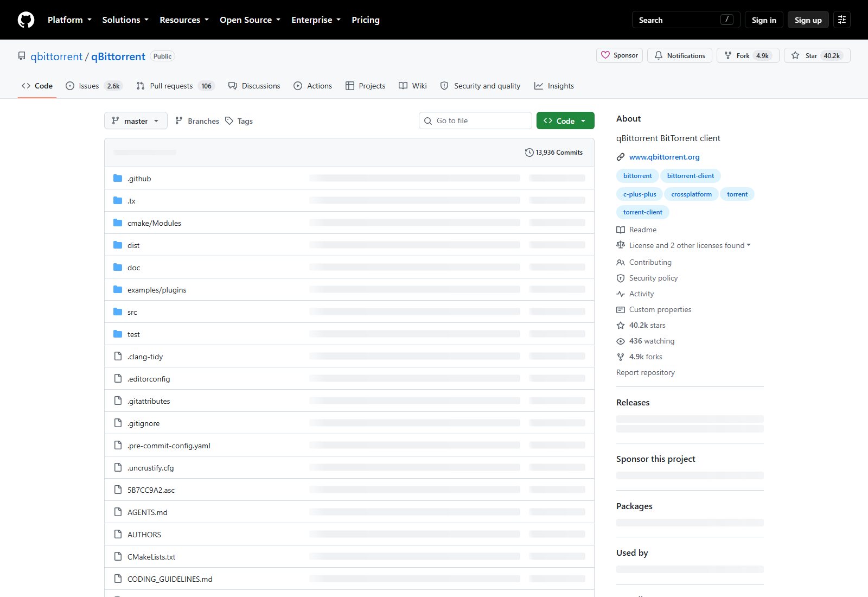Click the Sponsor heart button
This screenshot has height=597, width=868.
(620, 55)
